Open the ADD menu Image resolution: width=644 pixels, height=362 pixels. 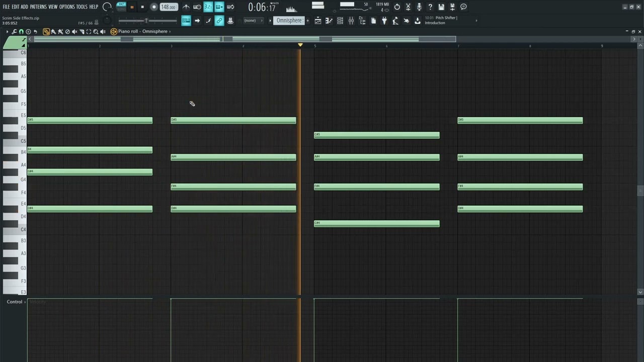[x=24, y=7]
